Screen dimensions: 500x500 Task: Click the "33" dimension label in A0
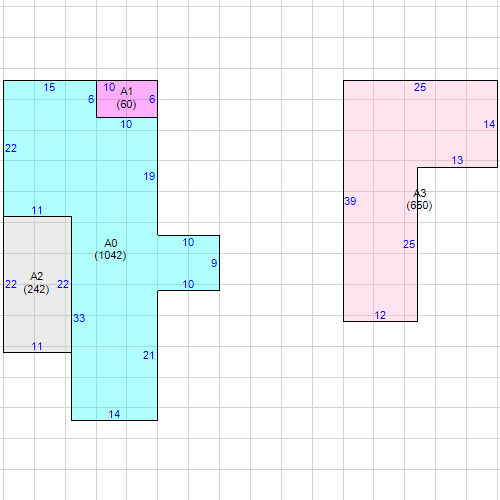[79, 318]
